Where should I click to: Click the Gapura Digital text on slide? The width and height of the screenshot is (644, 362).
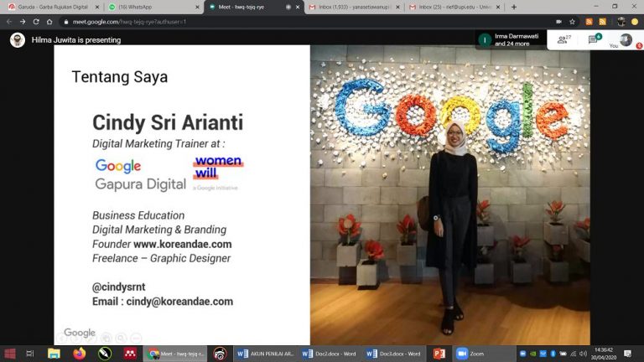[x=141, y=184]
